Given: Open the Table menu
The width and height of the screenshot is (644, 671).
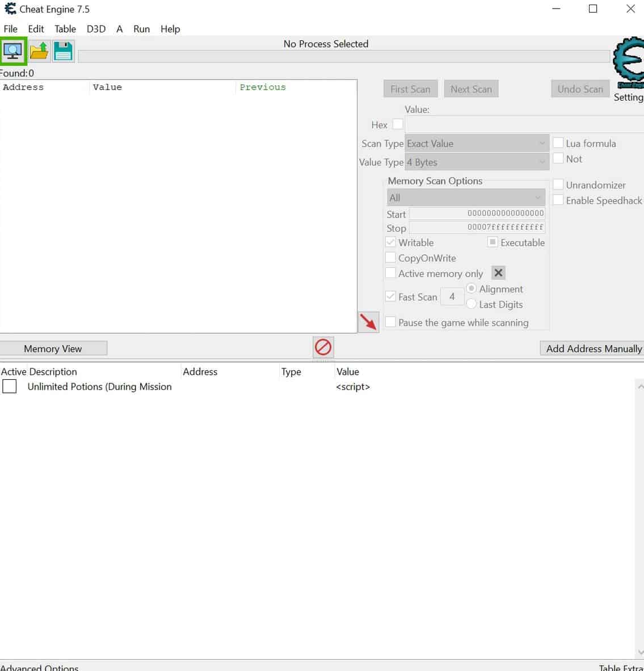Looking at the screenshot, I should [65, 29].
